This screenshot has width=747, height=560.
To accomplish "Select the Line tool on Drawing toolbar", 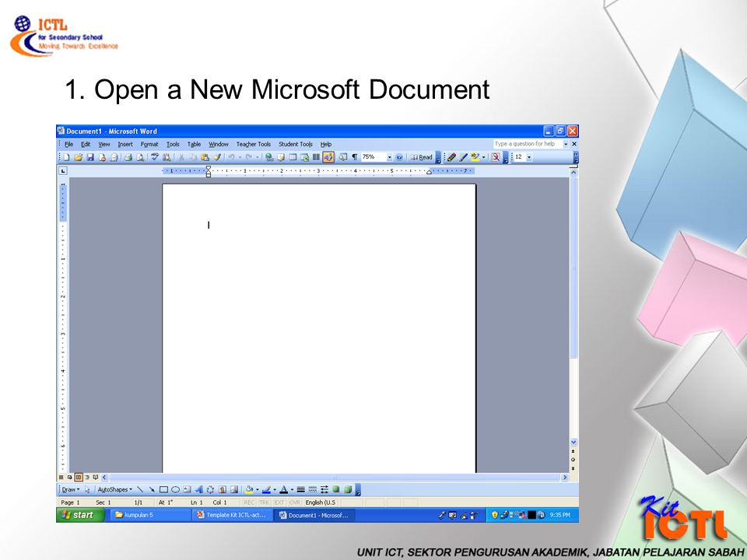I will 140,489.
